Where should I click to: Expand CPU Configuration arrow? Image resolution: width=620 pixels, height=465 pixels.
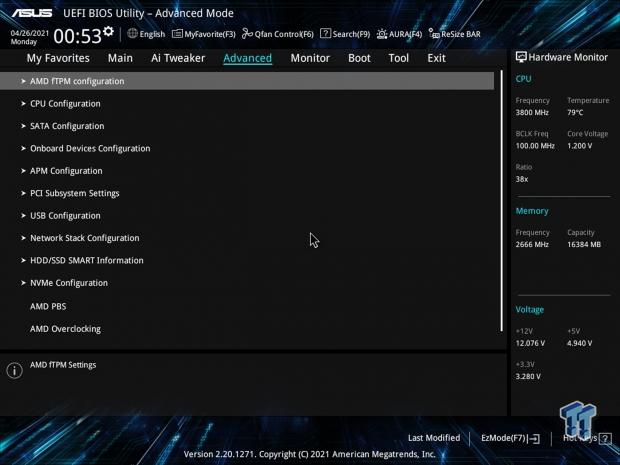(23, 104)
